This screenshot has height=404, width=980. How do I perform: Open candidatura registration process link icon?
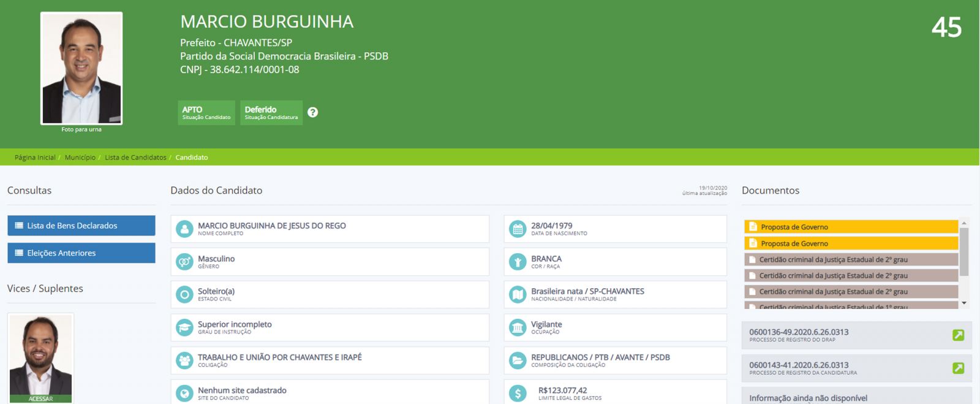tap(958, 368)
